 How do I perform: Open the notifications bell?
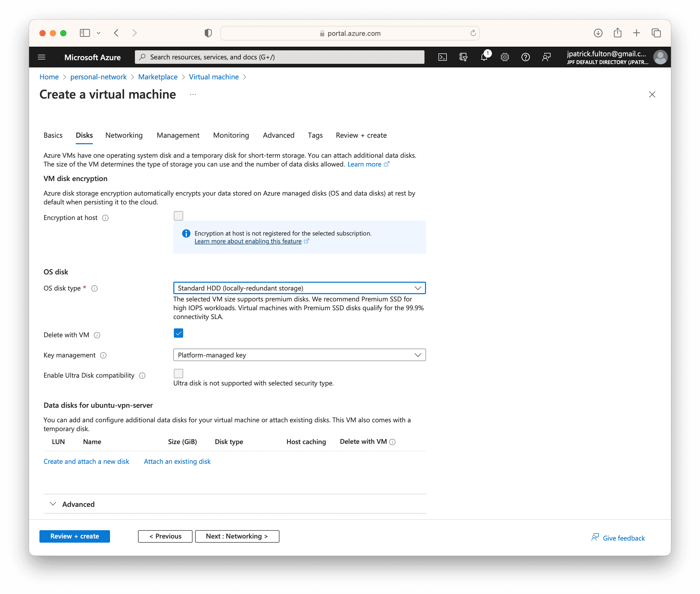point(484,57)
